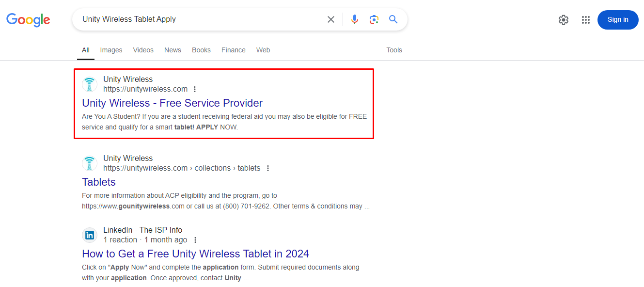
Task: Clear the search box text
Action: click(x=331, y=19)
